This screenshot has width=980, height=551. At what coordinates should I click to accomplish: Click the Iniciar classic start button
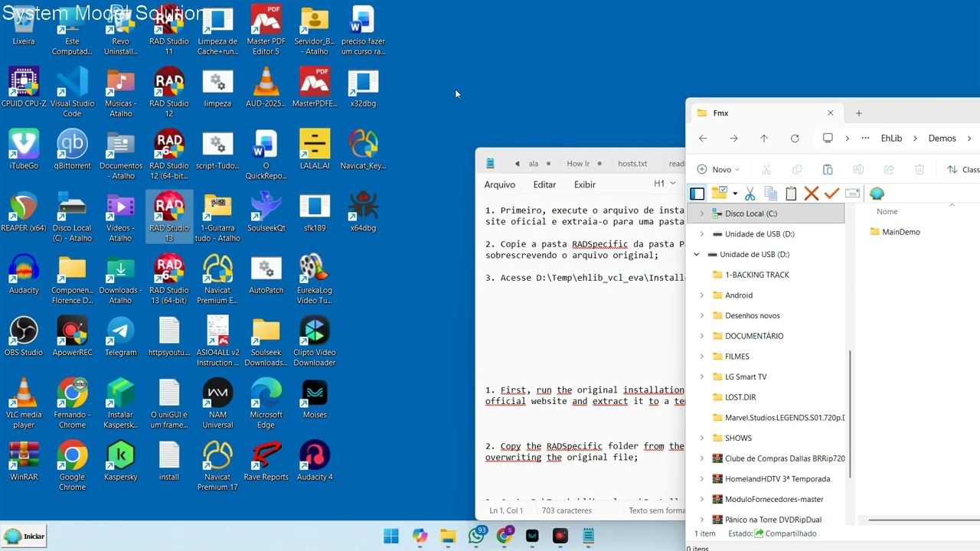click(x=24, y=536)
